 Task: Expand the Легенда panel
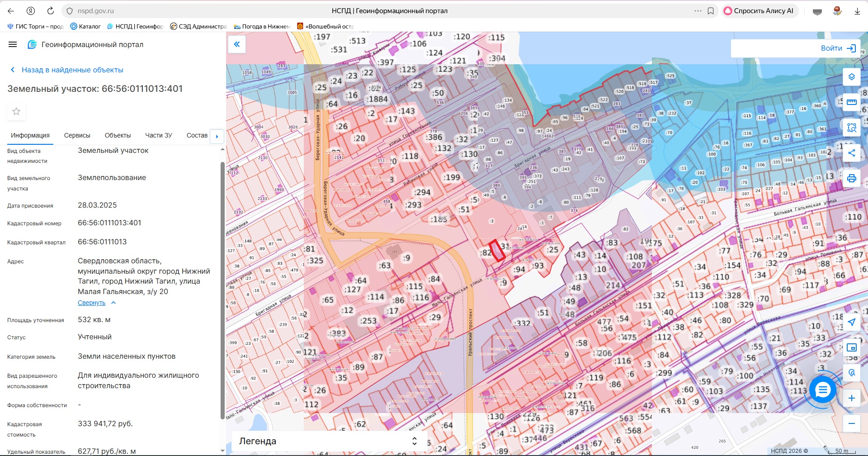[414, 441]
